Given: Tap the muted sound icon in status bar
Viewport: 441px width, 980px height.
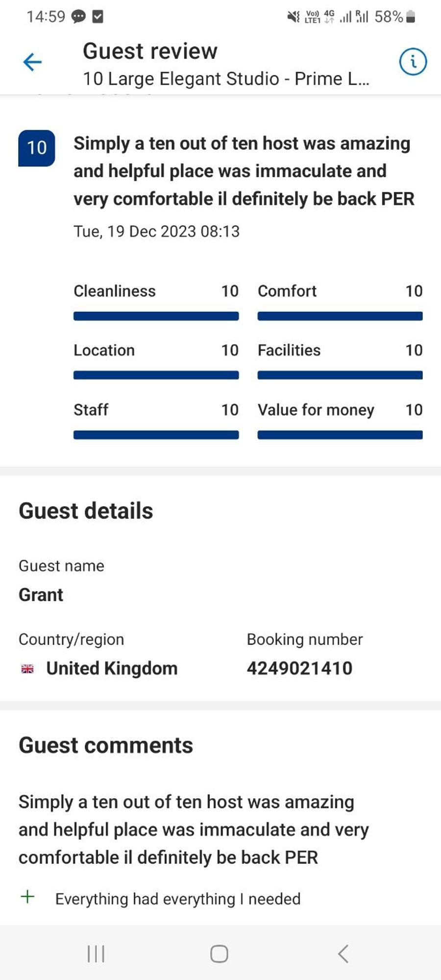Looking at the screenshot, I should (x=293, y=17).
